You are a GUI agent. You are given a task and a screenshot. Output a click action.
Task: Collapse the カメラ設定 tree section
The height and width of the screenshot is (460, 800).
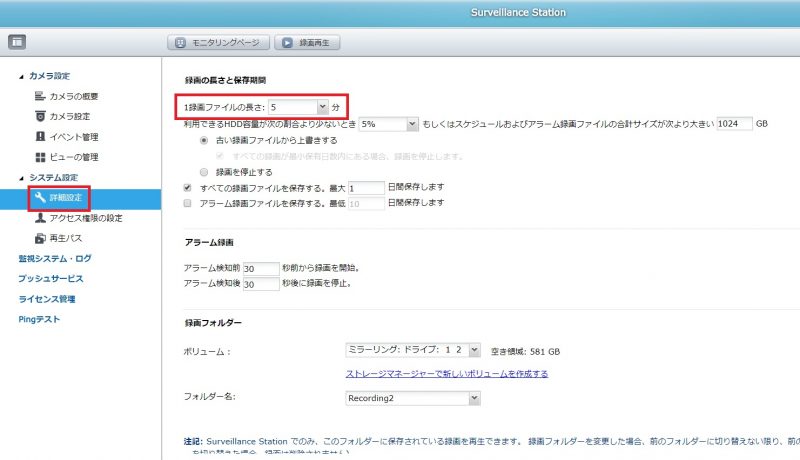pyautogui.click(x=21, y=76)
